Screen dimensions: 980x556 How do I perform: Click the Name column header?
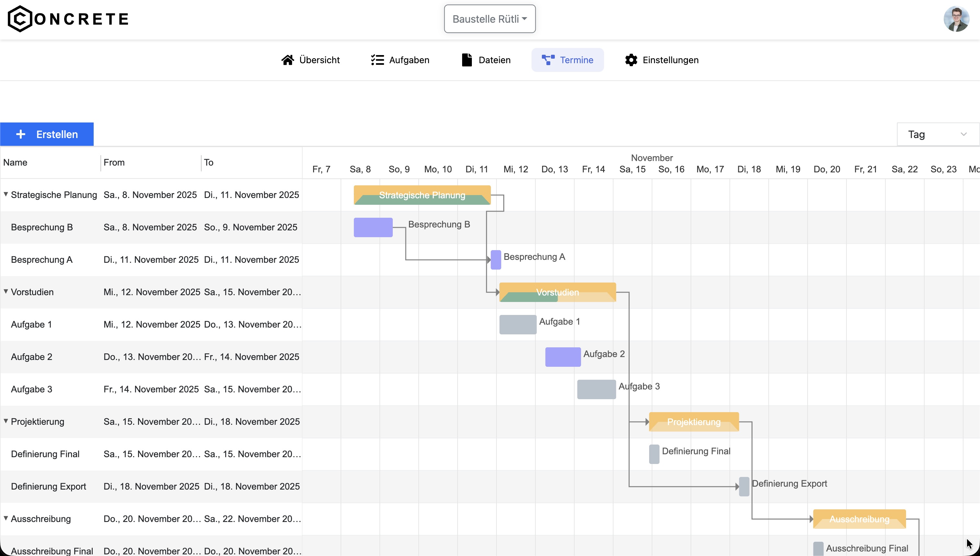[x=16, y=162]
